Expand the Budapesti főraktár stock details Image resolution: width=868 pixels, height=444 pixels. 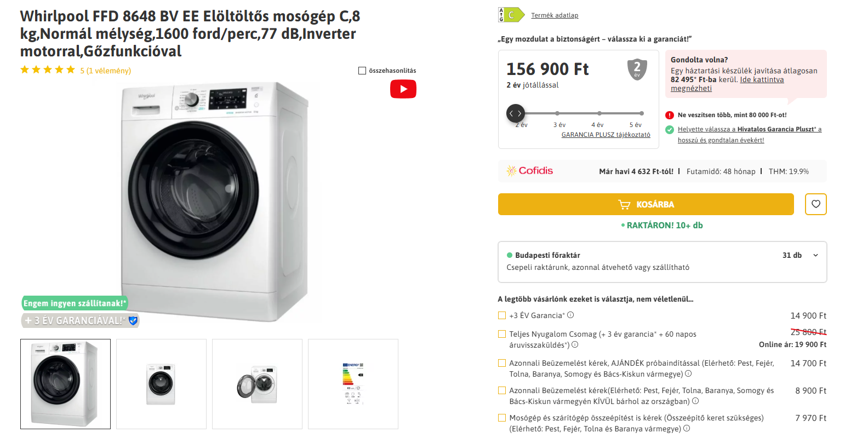pos(815,255)
